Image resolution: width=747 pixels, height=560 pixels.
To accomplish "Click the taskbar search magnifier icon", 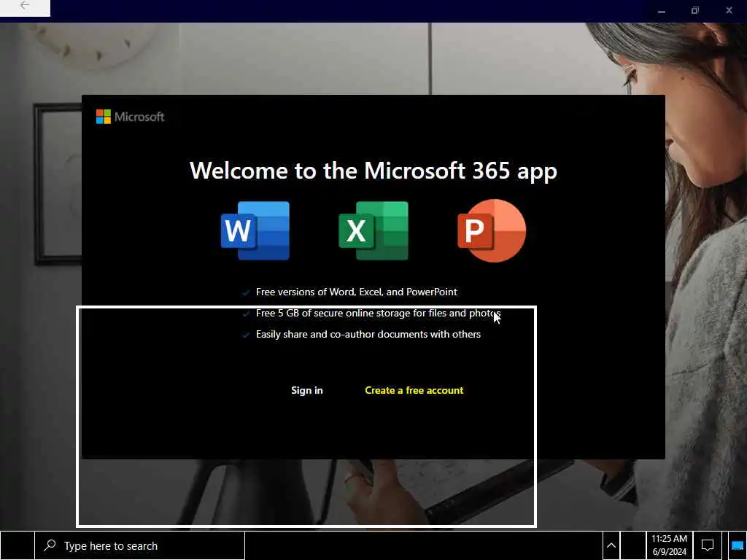I will [50, 545].
